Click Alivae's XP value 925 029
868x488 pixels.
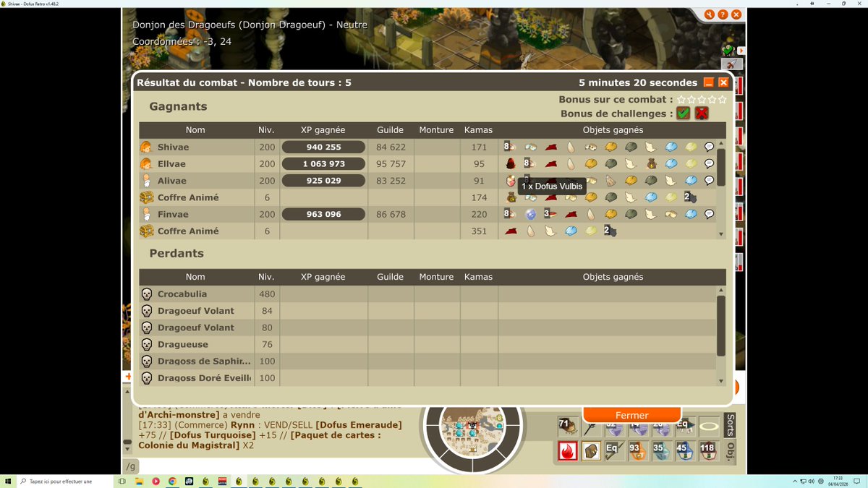tap(323, 181)
